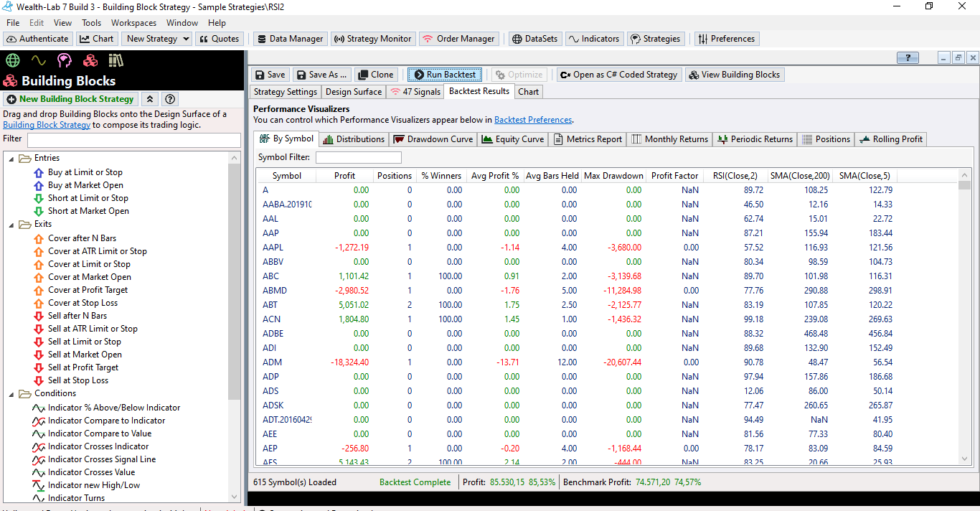Sort by the Max Drawdown column header

click(613, 176)
